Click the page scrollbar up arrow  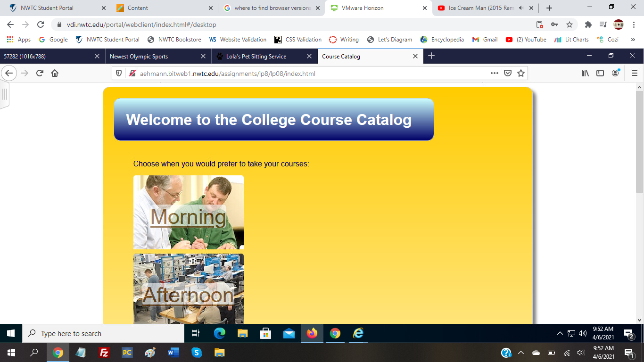coord(640,86)
